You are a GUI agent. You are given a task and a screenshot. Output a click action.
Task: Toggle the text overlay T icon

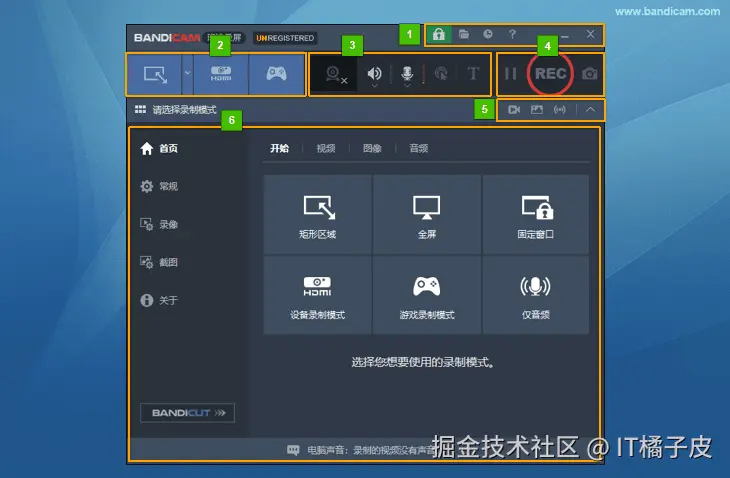[473, 74]
